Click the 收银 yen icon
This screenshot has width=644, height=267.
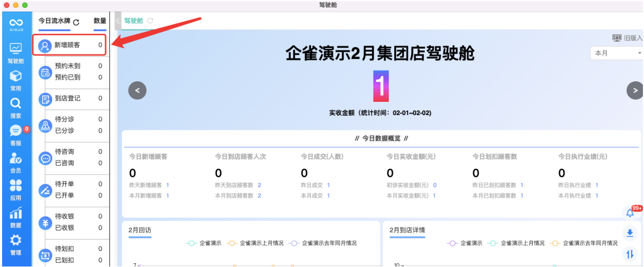click(x=45, y=223)
